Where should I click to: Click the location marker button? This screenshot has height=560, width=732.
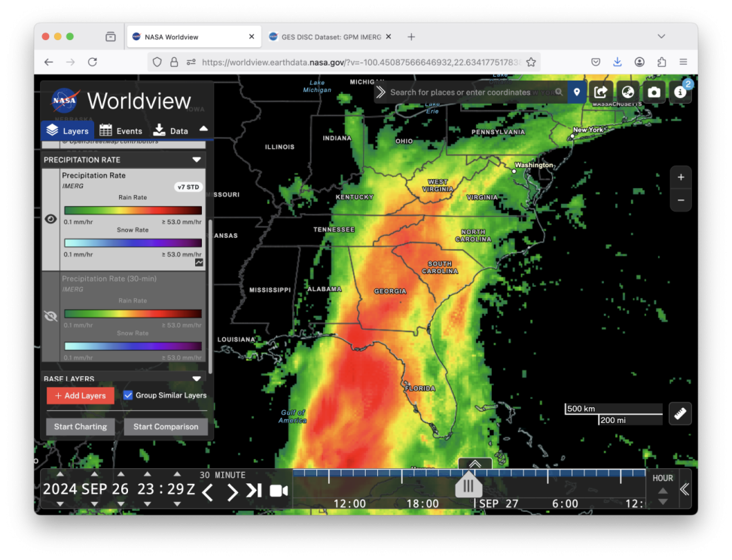(577, 92)
